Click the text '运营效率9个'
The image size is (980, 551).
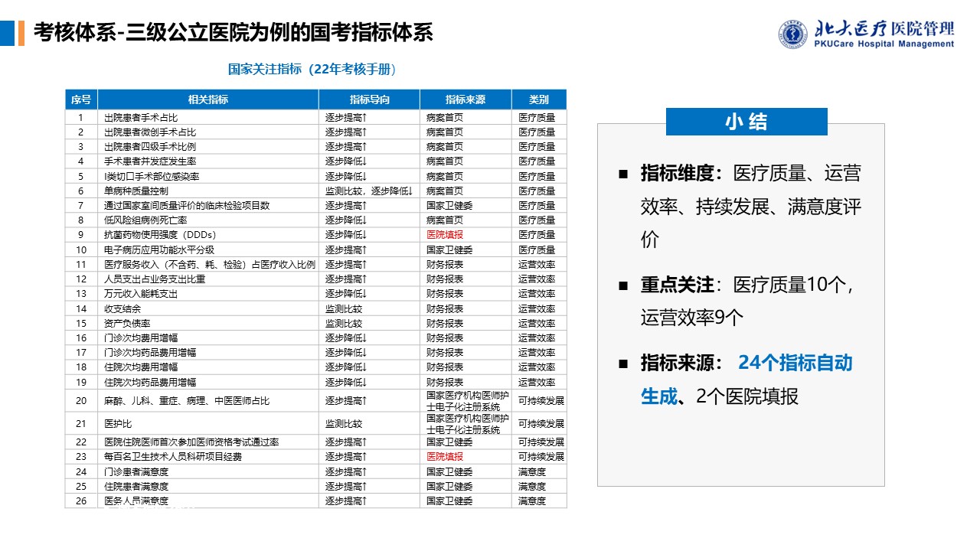[692, 318]
